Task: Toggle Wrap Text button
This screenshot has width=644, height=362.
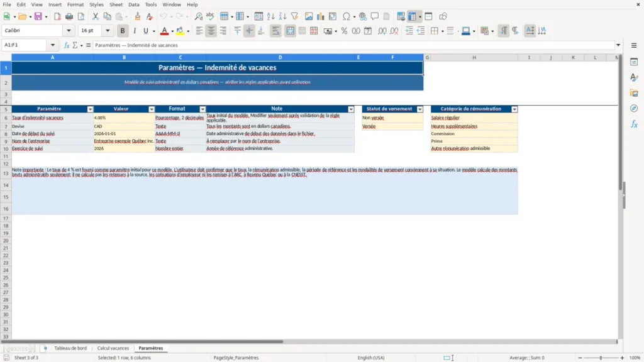Action: (275, 31)
